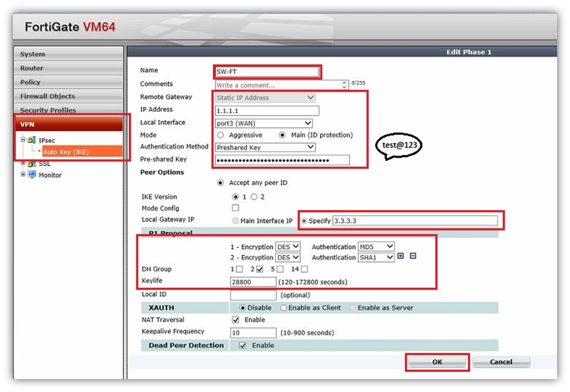Open the SHA1 Authentication dropdown
This screenshot has height=392, width=570.
pos(376,257)
